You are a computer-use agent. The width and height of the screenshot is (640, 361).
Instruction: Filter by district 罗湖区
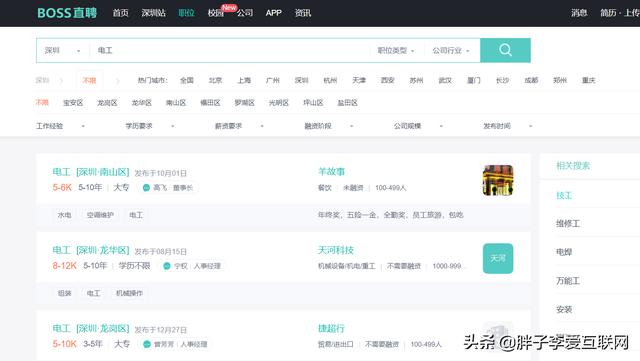tap(244, 103)
